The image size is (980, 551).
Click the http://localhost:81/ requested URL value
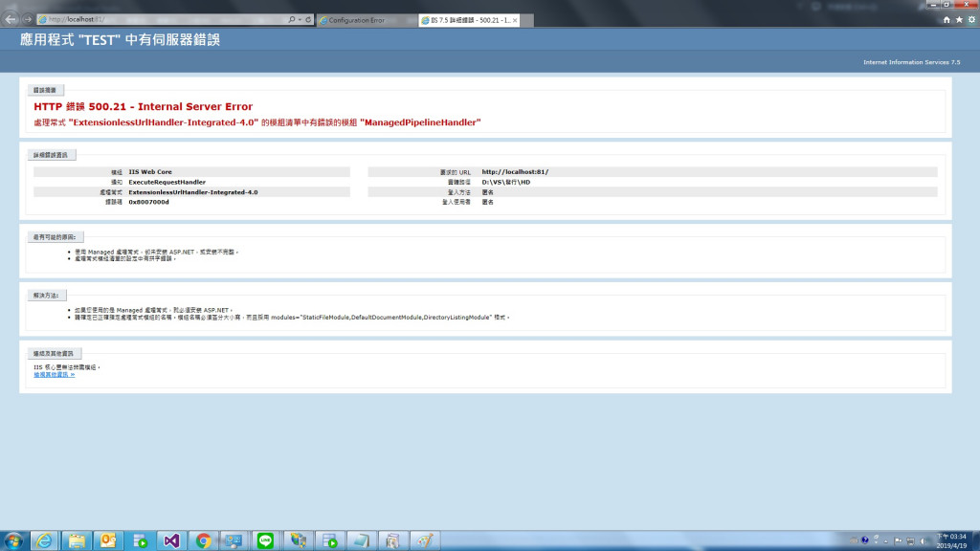coord(515,172)
